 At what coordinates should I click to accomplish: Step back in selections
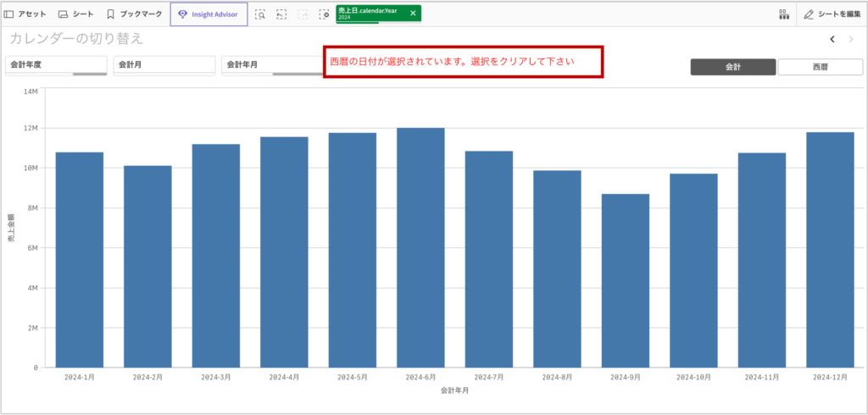point(281,14)
